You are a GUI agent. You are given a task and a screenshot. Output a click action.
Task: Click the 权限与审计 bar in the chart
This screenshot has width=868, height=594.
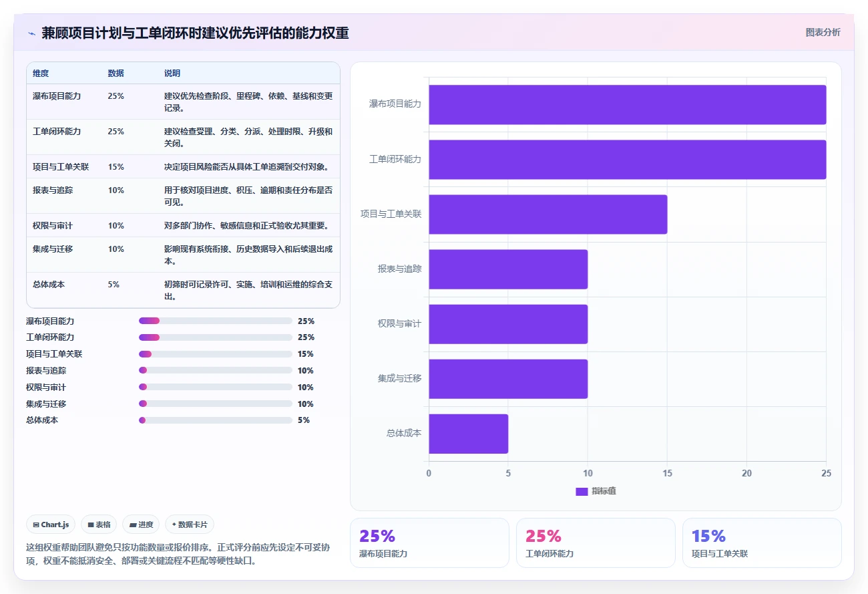click(x=508, y=324)
